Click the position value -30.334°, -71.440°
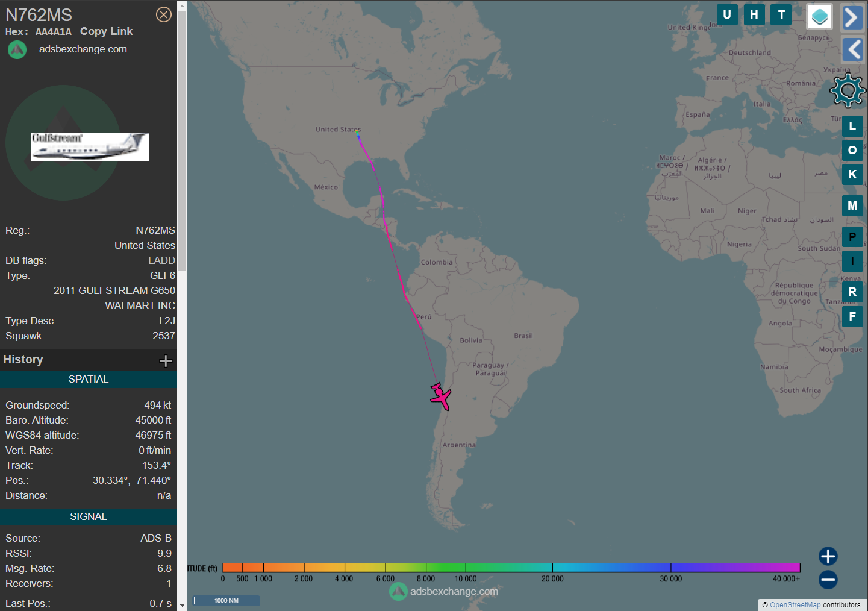 [x=130, y=481]
